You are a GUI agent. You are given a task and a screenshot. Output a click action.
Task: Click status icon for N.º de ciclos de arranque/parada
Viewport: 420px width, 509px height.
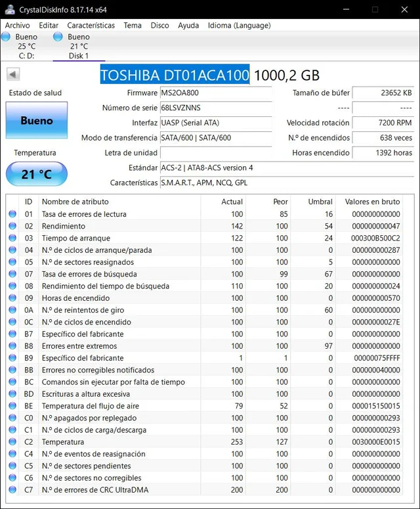pyautogui.click(x=12, y=250)
